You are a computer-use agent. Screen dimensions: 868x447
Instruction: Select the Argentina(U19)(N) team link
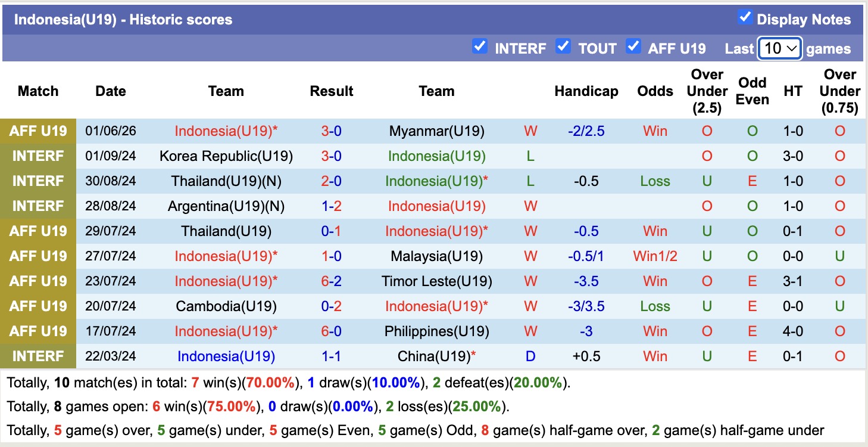[226, 206]
